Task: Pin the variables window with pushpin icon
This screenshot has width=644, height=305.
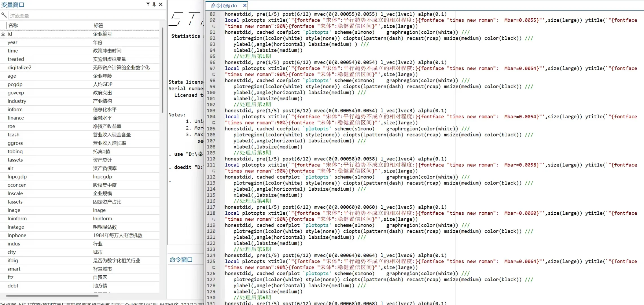Action: (x=154, y=4)
